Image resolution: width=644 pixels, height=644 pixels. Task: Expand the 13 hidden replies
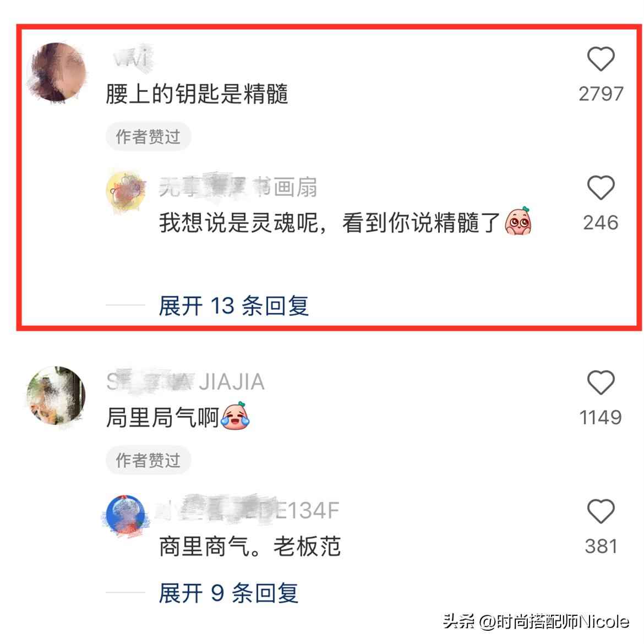pos(233,305)
